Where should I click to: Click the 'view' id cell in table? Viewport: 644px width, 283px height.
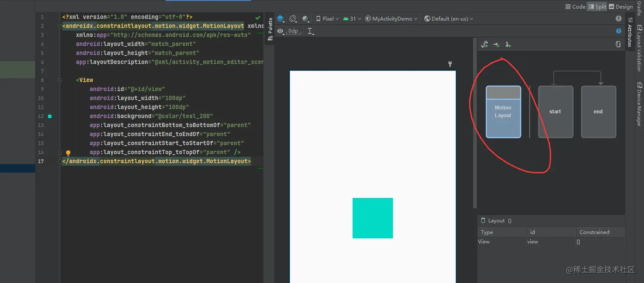(551, 242)
